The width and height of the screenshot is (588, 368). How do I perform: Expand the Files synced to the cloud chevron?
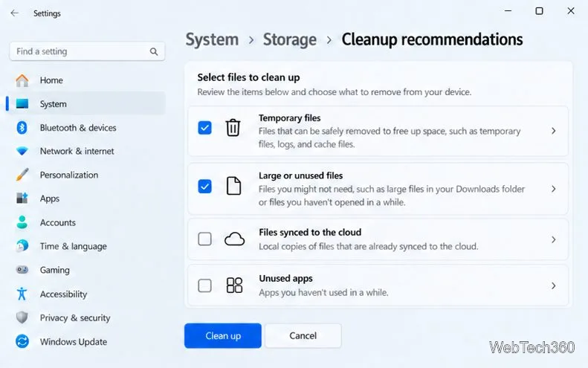pos(554,239)
